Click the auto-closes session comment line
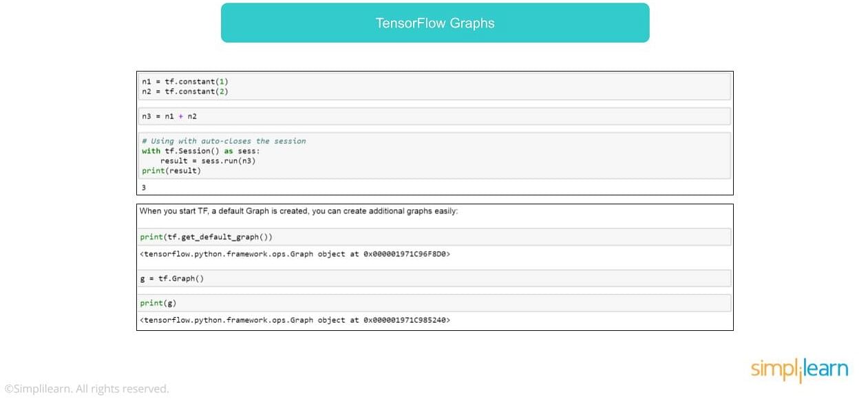This screenshot has width=868, height=399. (224, 141)
